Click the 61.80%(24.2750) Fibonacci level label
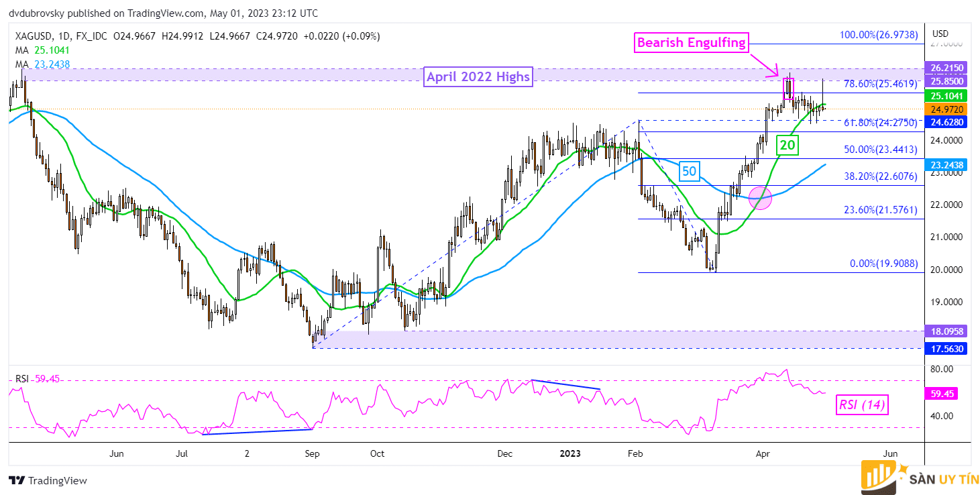980x495 pixels. coord(880,123)
